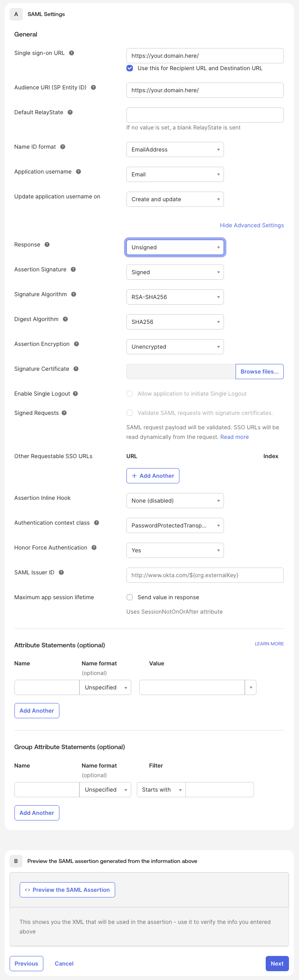The width and height of the screenshot is (299, 980).
Task: Enable Send value in response
Action: coord(130,597)
